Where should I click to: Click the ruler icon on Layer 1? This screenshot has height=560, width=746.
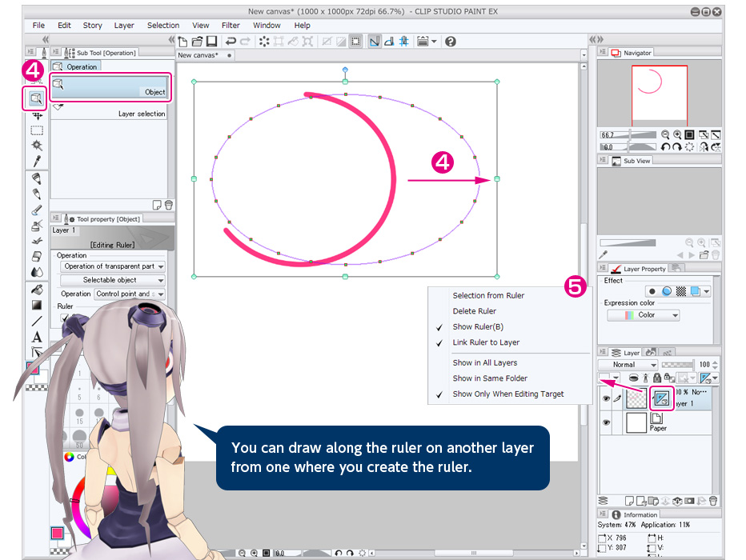pyautogui.click(x=661, y=398)
